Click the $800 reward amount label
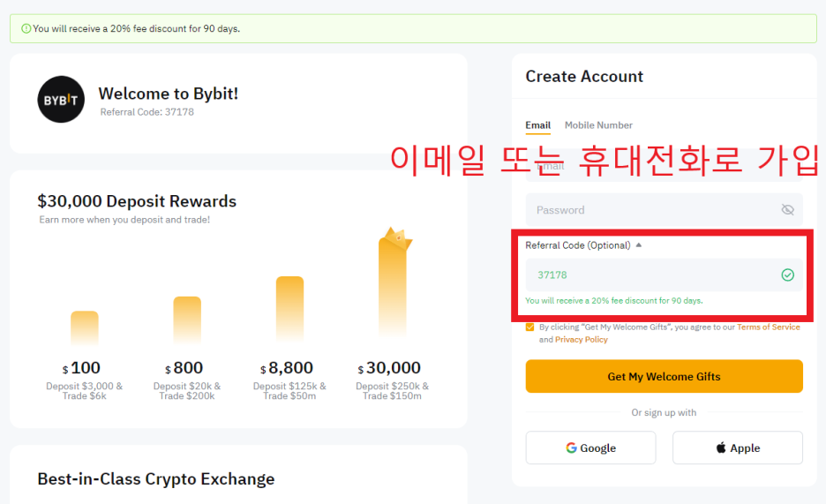The width and height of the screenshot is (826, 504). 184,367
